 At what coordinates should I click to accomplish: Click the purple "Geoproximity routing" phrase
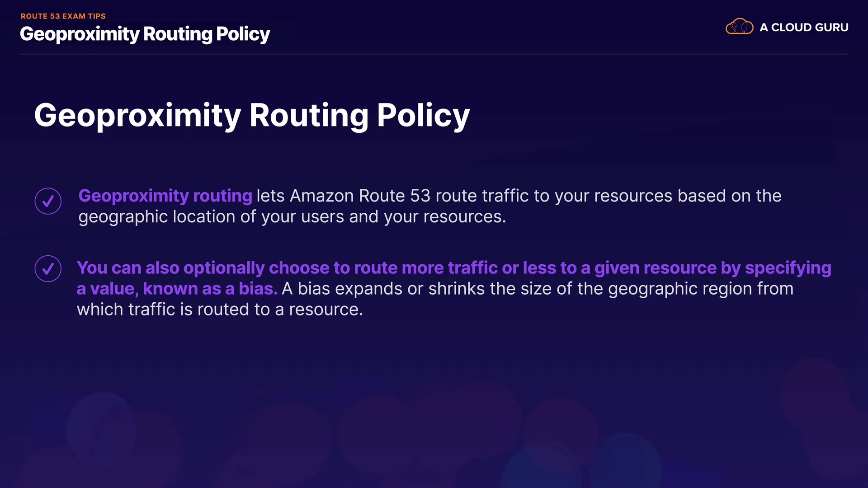point(165,196)
